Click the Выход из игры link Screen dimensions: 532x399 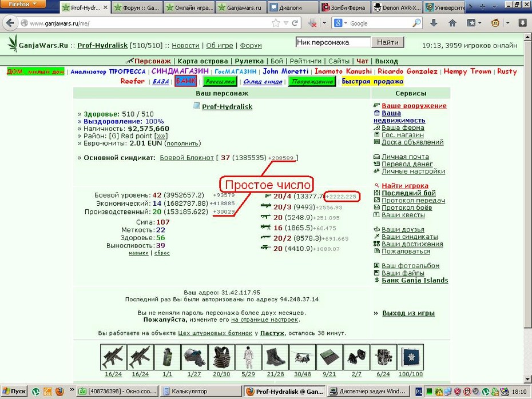(x=408, y=313)
